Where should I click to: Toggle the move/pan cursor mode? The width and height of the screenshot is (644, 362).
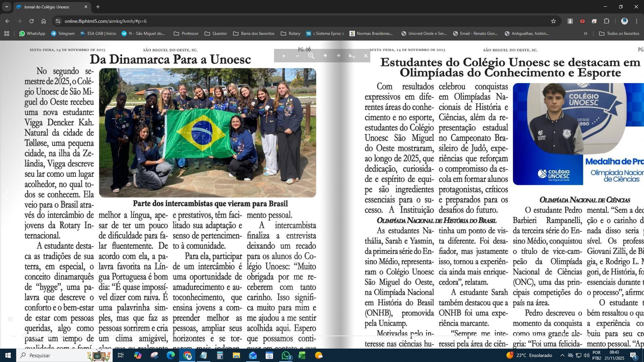(x=352, y=56)
